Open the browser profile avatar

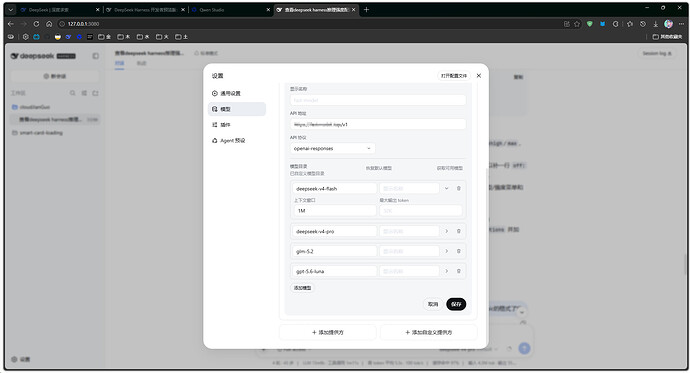668,24
